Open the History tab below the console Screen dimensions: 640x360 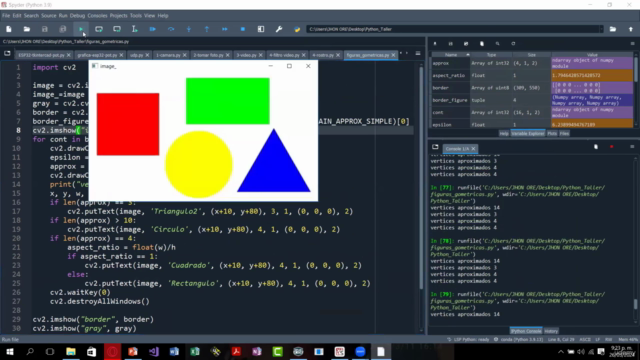[x=551, y=331]
